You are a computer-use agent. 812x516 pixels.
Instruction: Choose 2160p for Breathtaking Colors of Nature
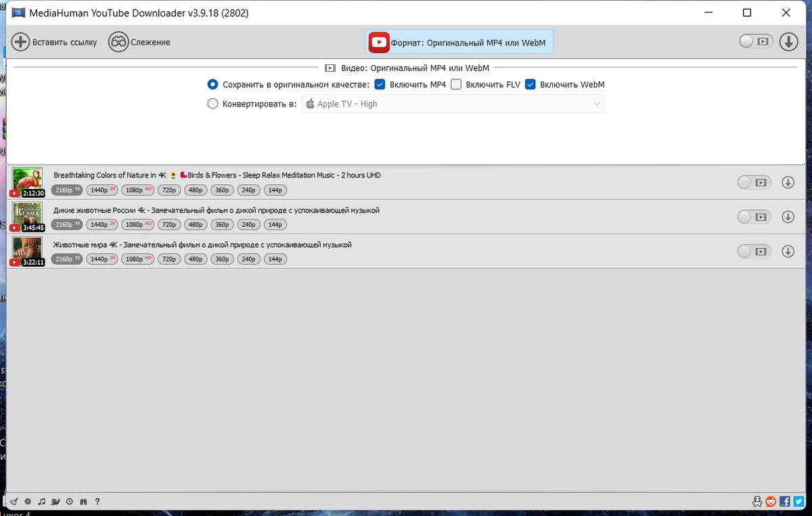[x=67, y=190]
